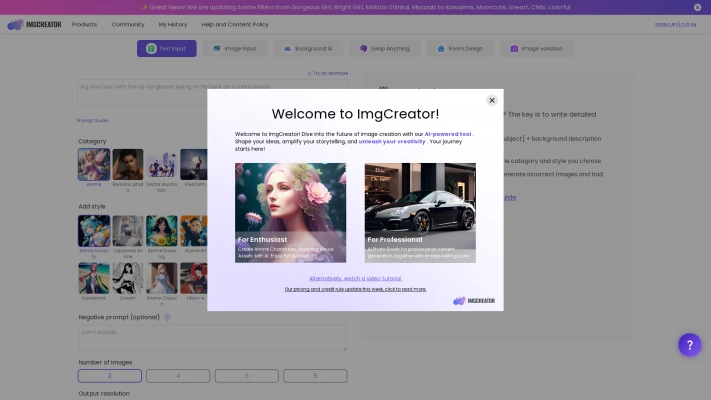Screen dimensions: 711x400
Task: Open the For Professional card
Action: click(420, 213)
